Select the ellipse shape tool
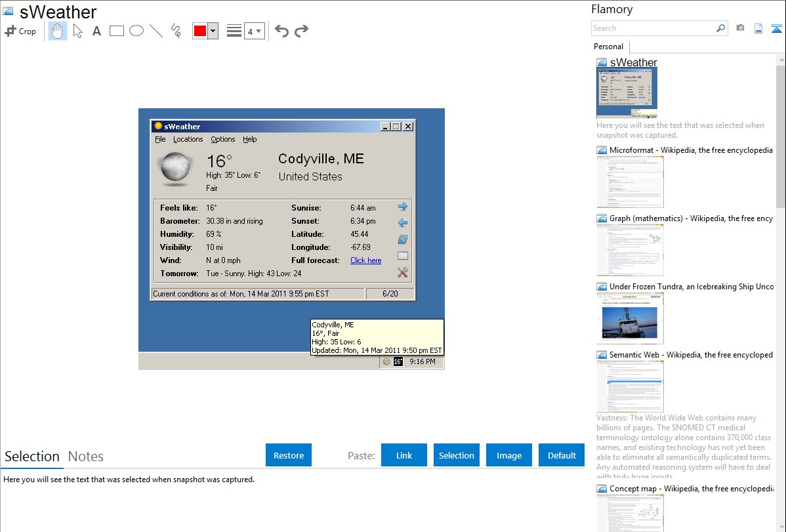The height and width of the screenshot is (532, 786). coord(136,31)
